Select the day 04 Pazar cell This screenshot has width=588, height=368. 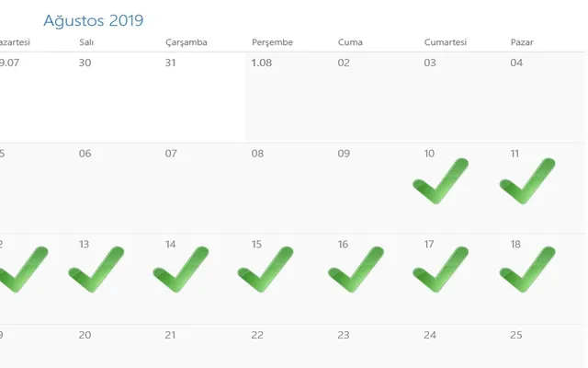pyautogui.click(x=546, y=97)
